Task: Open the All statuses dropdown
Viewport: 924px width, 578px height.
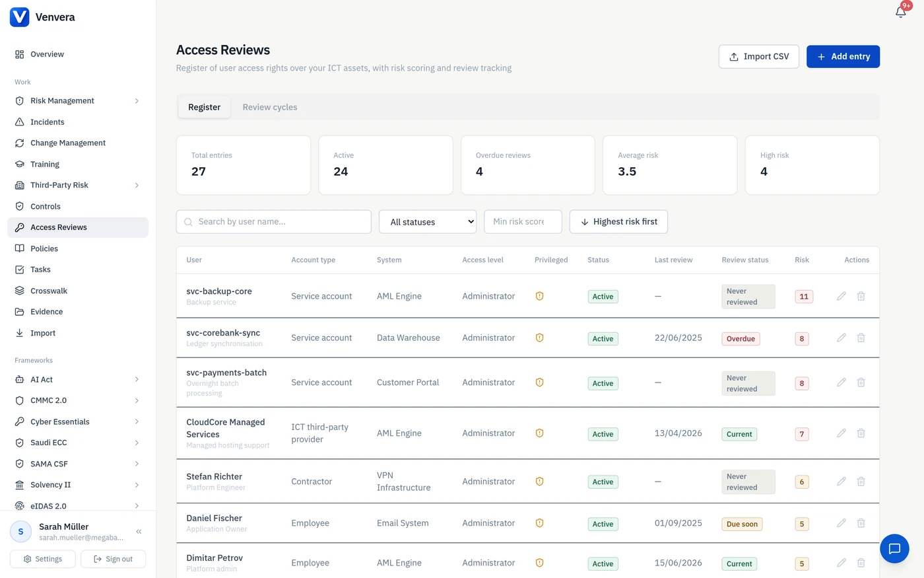Action: (428, 222)
